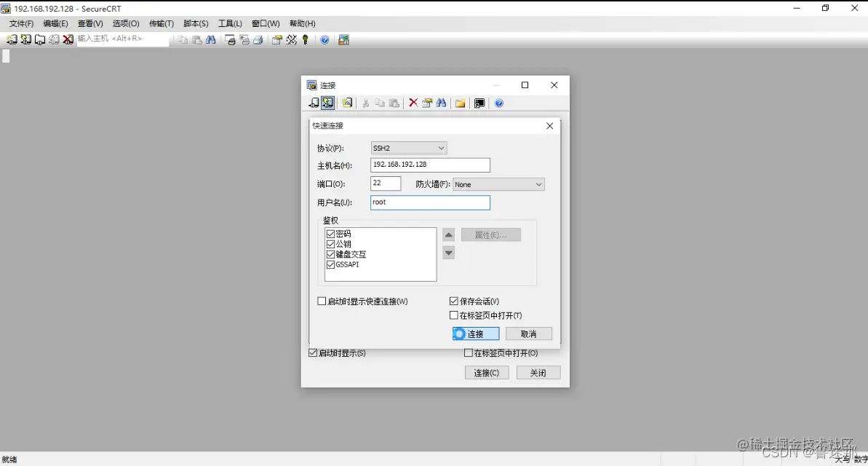
Task: Open the 工具(L) menu
Action: point(230,23)
